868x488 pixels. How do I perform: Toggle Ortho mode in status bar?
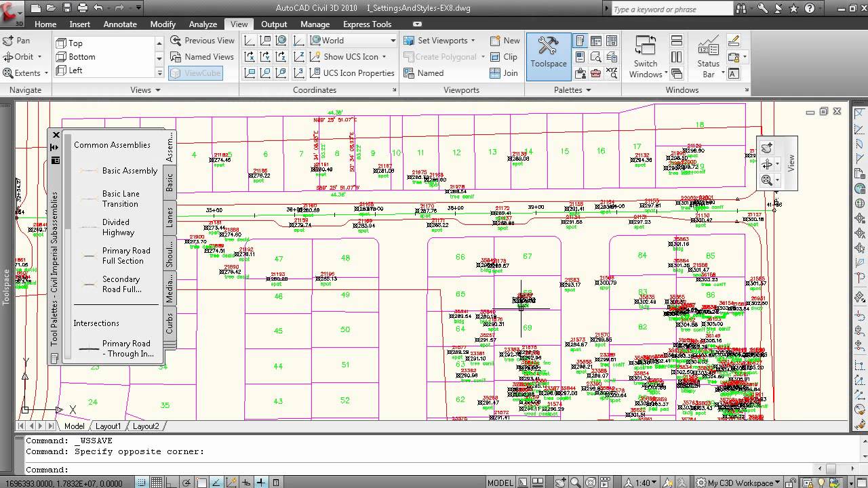172,483
